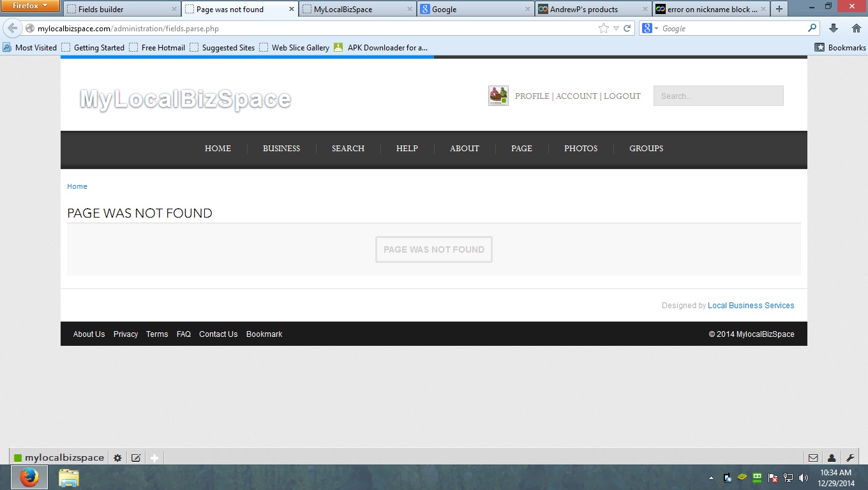This screenshot has width=868, height=490.
Task: Close the Google tab
Action: tap(528, 9)
